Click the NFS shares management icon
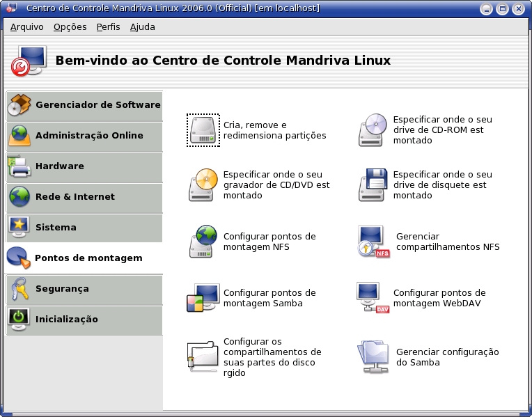 pos(373,242)
